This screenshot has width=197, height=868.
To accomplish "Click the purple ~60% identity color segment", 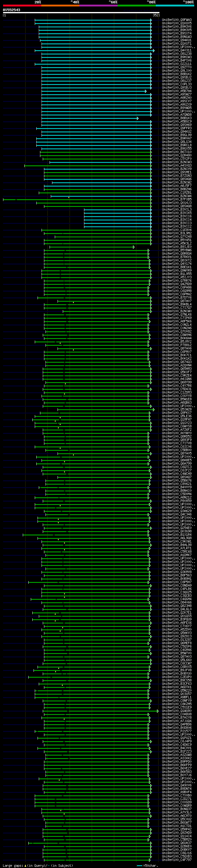I will [x=98, y=6].
